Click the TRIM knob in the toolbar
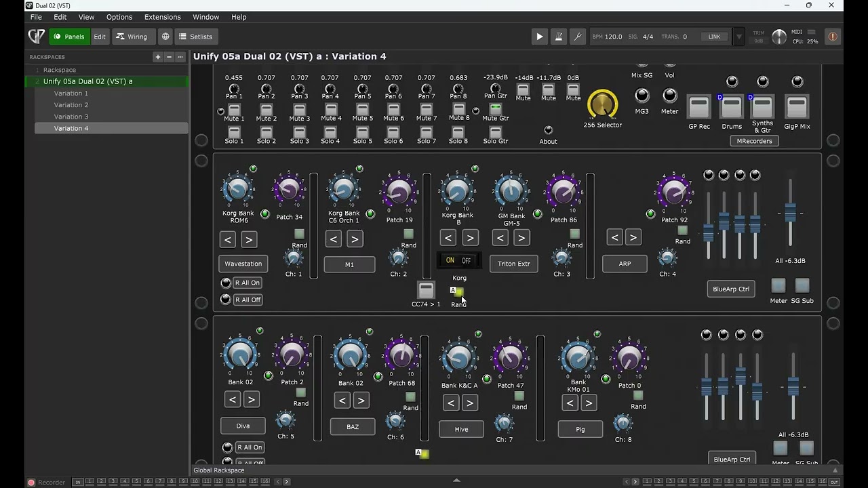The width and height of the screenshot is (868, 488). click(779, 37)
